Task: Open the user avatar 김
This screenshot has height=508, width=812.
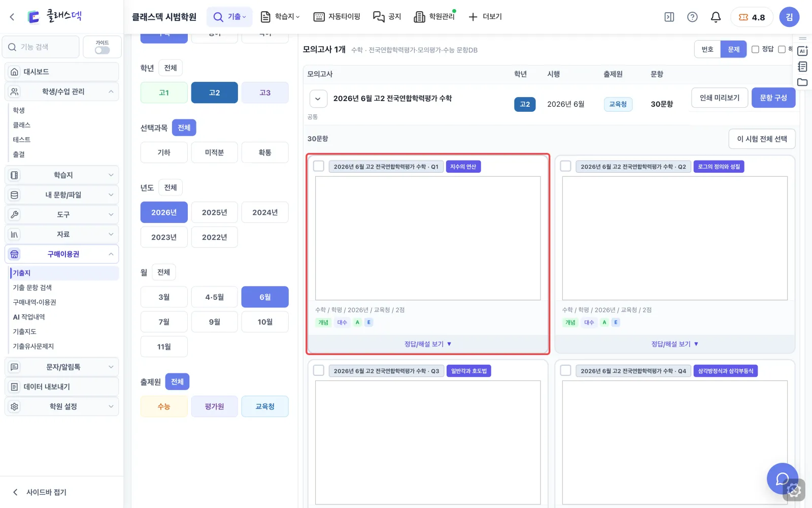Action: point(789,17)
